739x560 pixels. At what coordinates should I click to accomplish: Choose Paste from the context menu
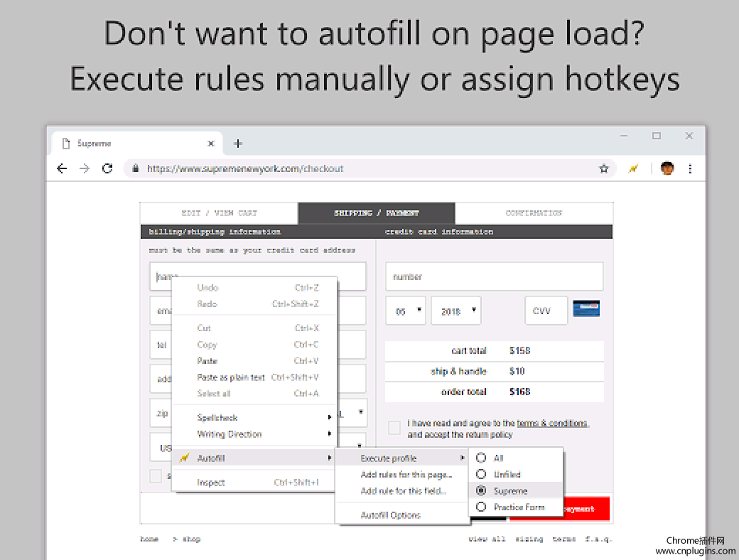(x=254, y=360)
